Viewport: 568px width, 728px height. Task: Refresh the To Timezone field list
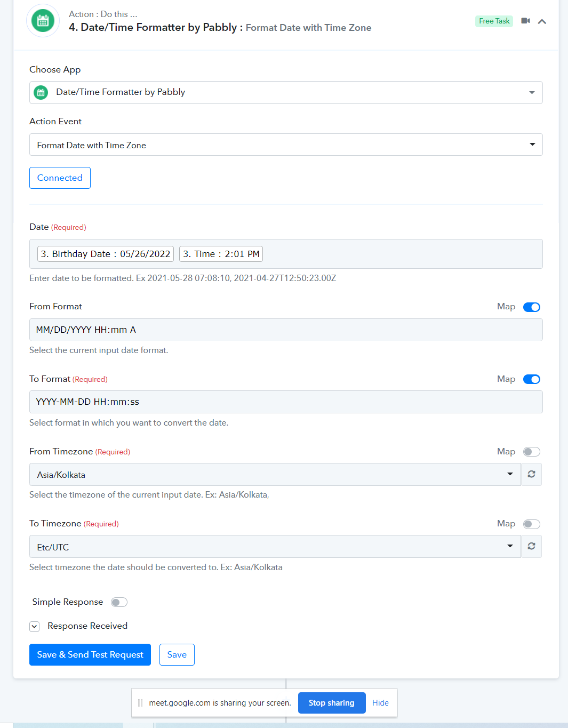coord(531,547)
